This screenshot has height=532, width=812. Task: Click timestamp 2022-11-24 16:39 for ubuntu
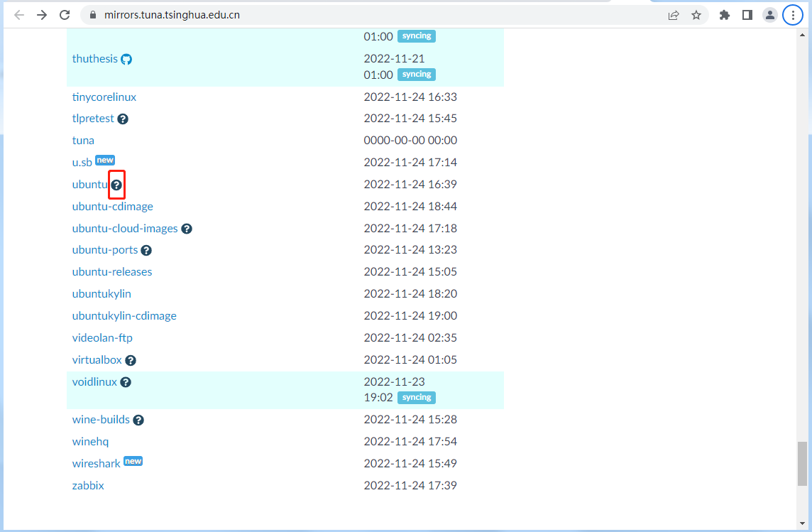click(x=410, y=185)
